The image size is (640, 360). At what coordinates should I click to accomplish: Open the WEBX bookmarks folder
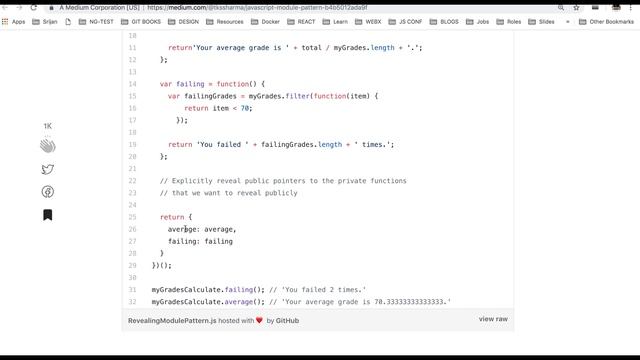(x=368, y=22)
